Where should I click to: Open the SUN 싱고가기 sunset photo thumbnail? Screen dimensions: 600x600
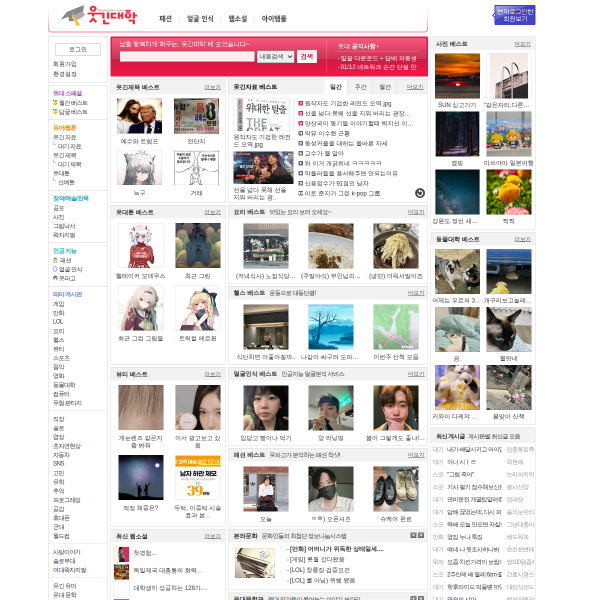(457, 75)
